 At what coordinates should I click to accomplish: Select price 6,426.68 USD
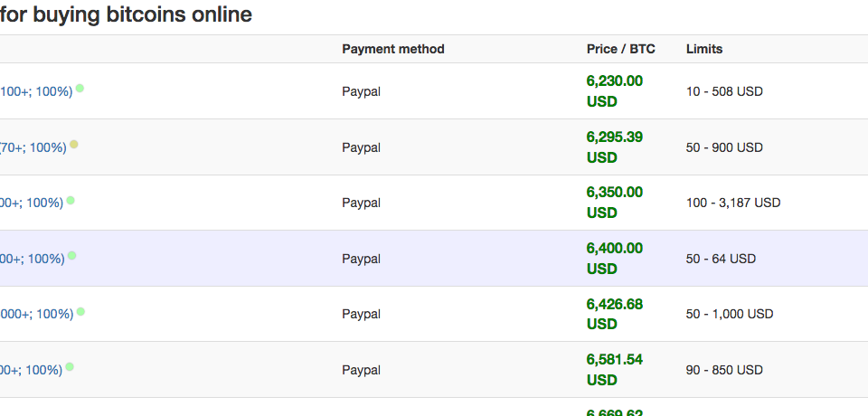coord(615,314)
